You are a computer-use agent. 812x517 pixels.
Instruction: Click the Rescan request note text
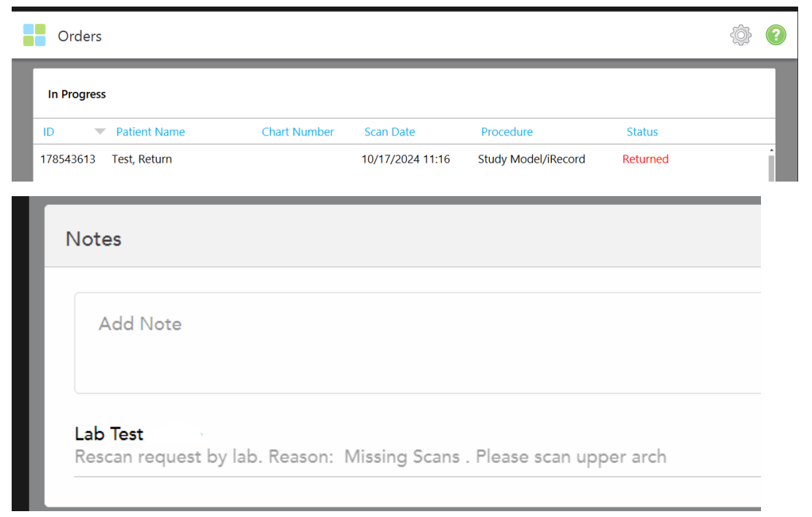point(370,457)
